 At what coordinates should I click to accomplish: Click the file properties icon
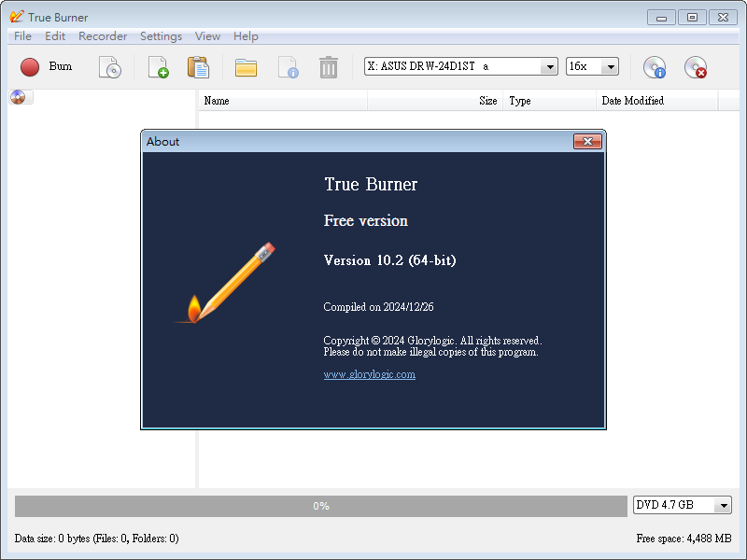pyautogui.click(x=288, y=67)
